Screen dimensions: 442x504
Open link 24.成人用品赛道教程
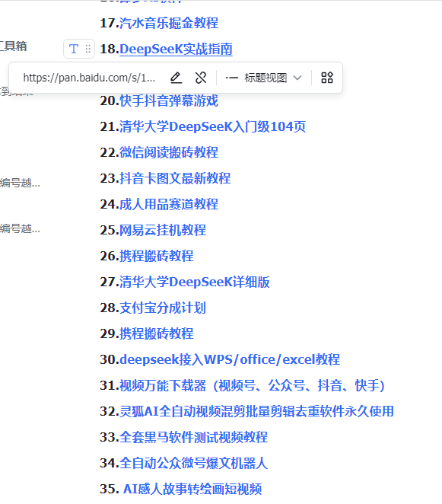[169, 204]
